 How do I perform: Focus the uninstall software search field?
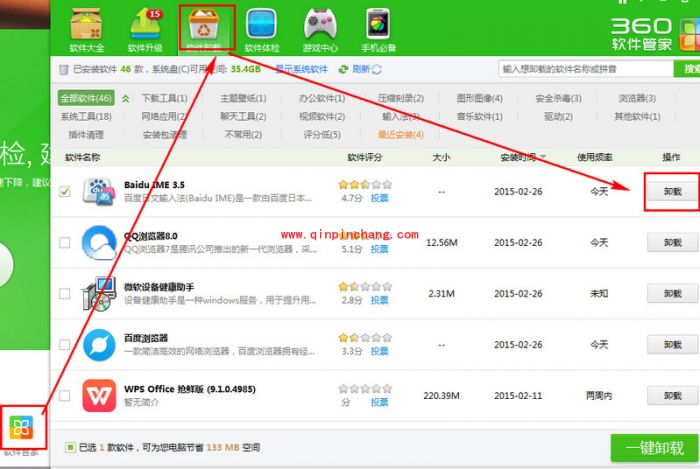586,69
